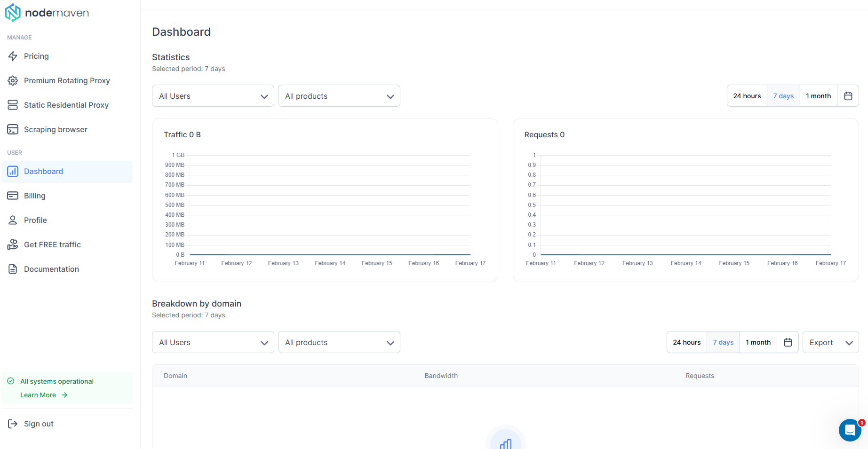868x449 pixels.
Task: Expand All Users dropdown in Statistics
Action: tap(213, 96)
